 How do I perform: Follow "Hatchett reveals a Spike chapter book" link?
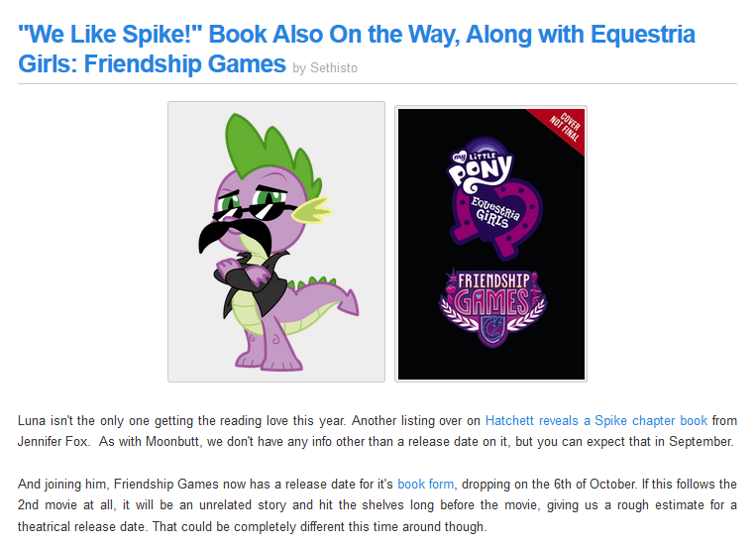pos(595,420)
